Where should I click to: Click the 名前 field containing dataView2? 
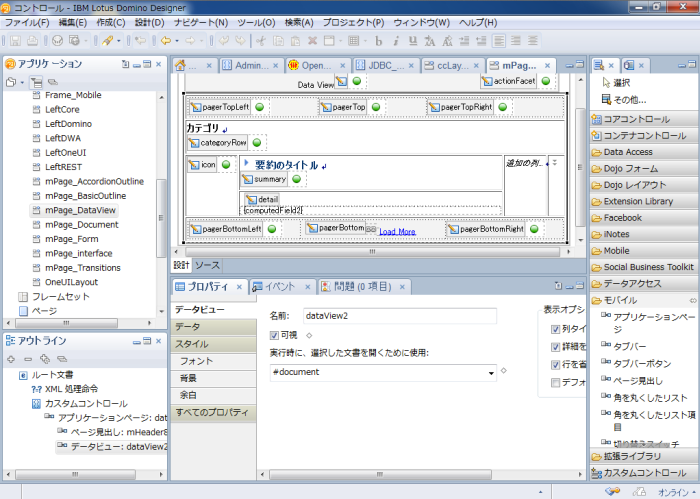[x=400, y=316]
